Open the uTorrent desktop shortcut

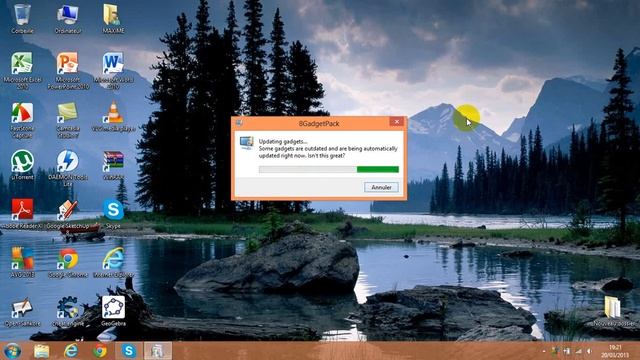22,165
